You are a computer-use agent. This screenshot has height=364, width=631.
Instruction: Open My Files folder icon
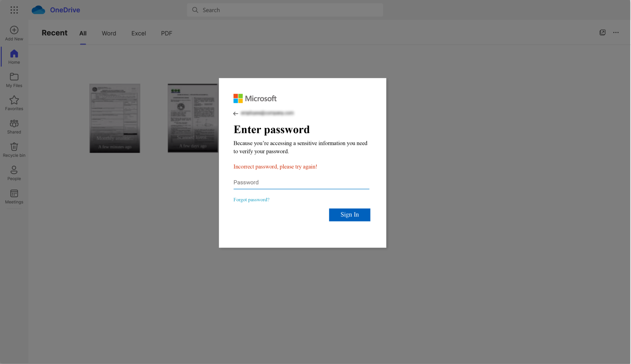tap(14, 77)
